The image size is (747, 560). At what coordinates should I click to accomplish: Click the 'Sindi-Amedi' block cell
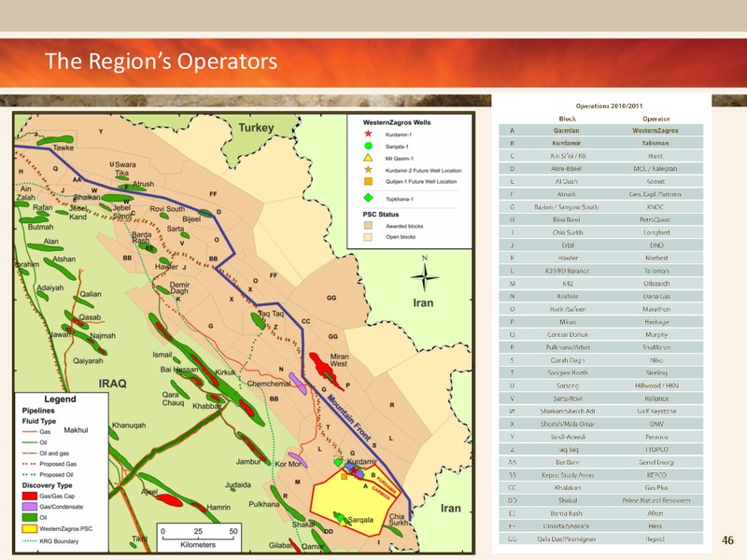(x=567, y=437)
